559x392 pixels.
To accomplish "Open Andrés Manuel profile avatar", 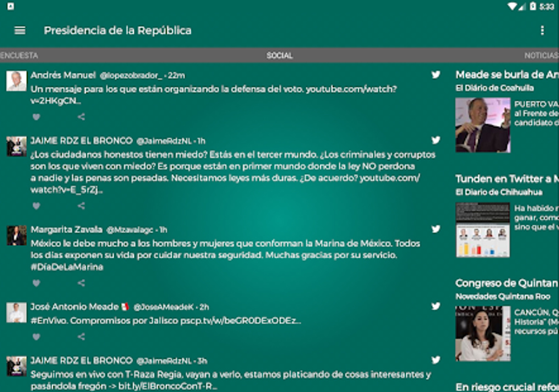I will pos(16,81).
